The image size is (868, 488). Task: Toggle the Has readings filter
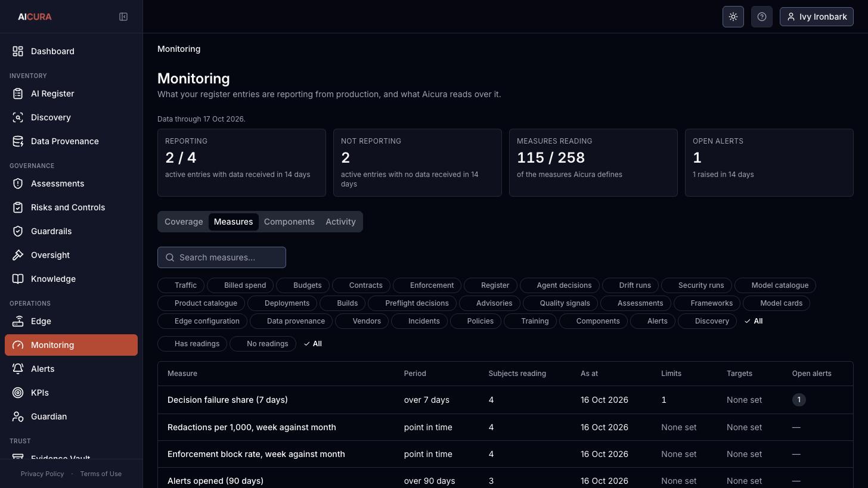click(x=192, y=344)
